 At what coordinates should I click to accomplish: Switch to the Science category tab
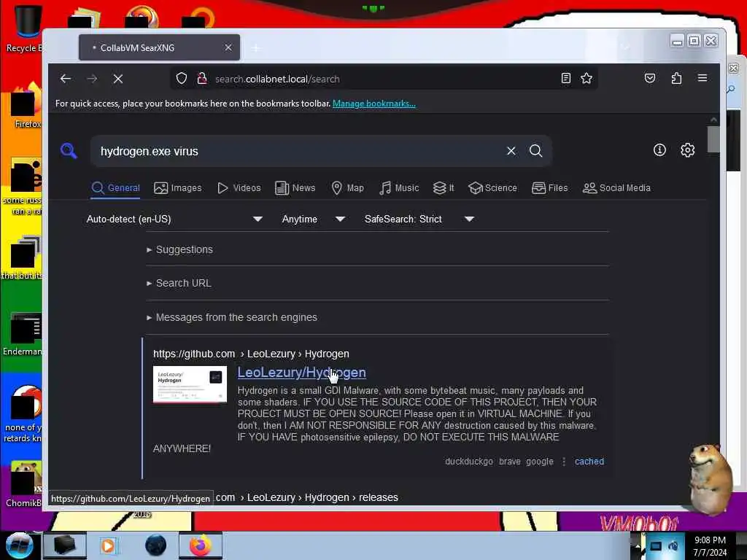point(492,187)
